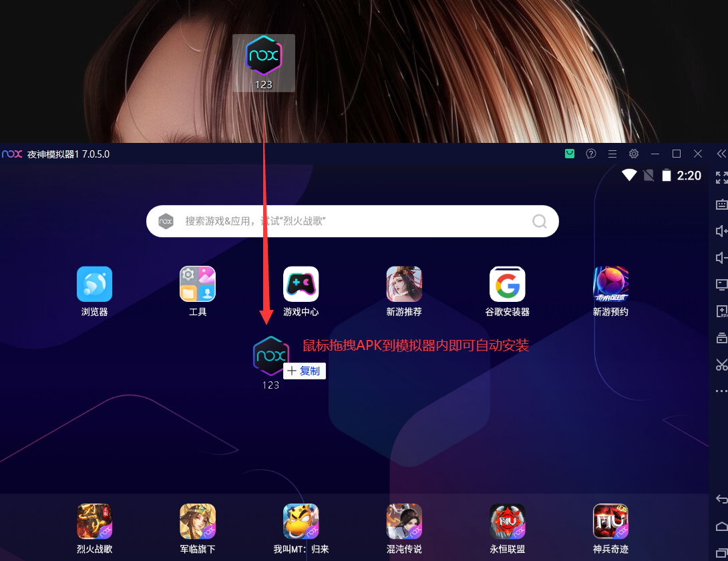Screen dimensions: 728x561
Task: Launch the 混沌传说 game
Action: point(404,521)
